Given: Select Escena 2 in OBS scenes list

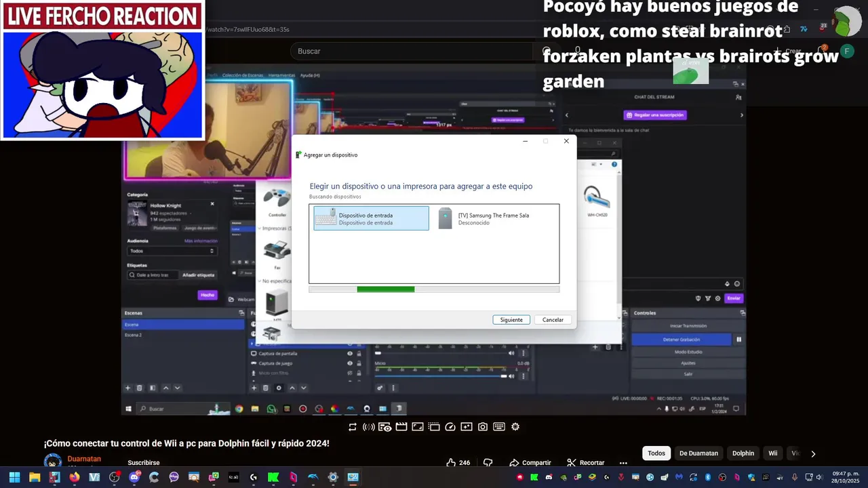Looking at the screenshot, I should click(x=183, y=335).
